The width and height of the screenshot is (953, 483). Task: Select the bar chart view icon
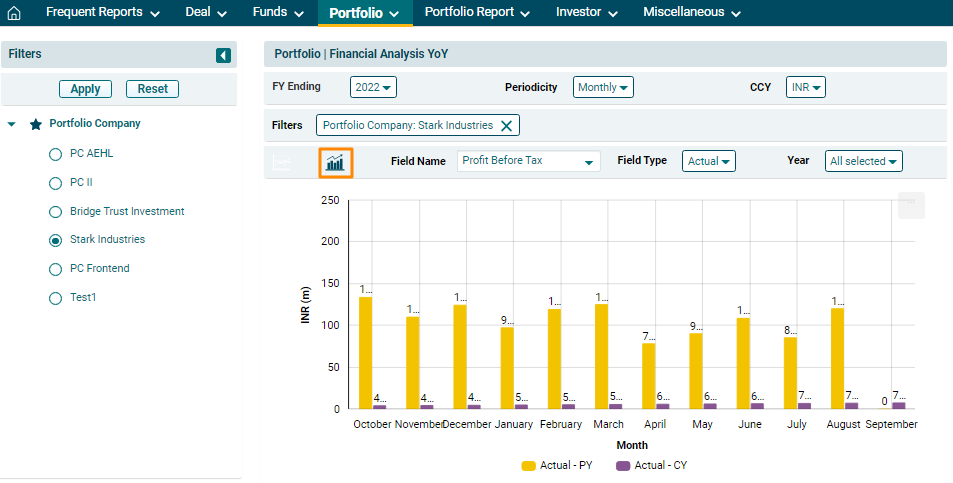coord(335,161)
